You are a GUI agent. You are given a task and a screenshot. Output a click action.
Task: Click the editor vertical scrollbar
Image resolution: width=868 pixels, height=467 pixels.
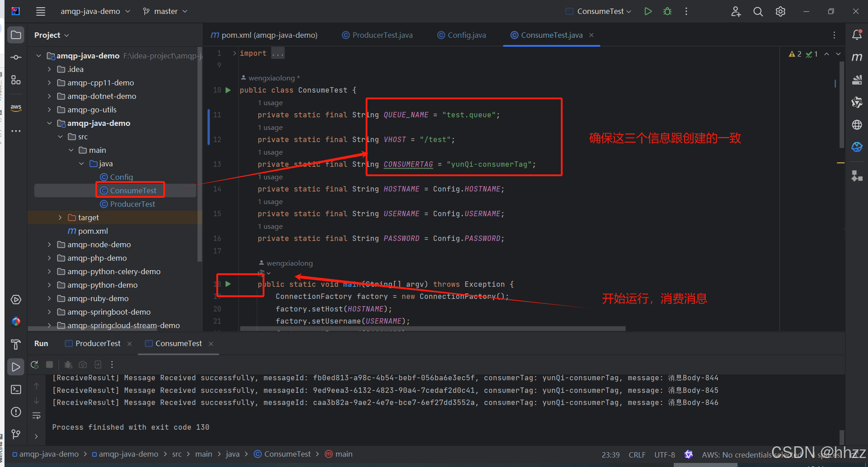841,105
